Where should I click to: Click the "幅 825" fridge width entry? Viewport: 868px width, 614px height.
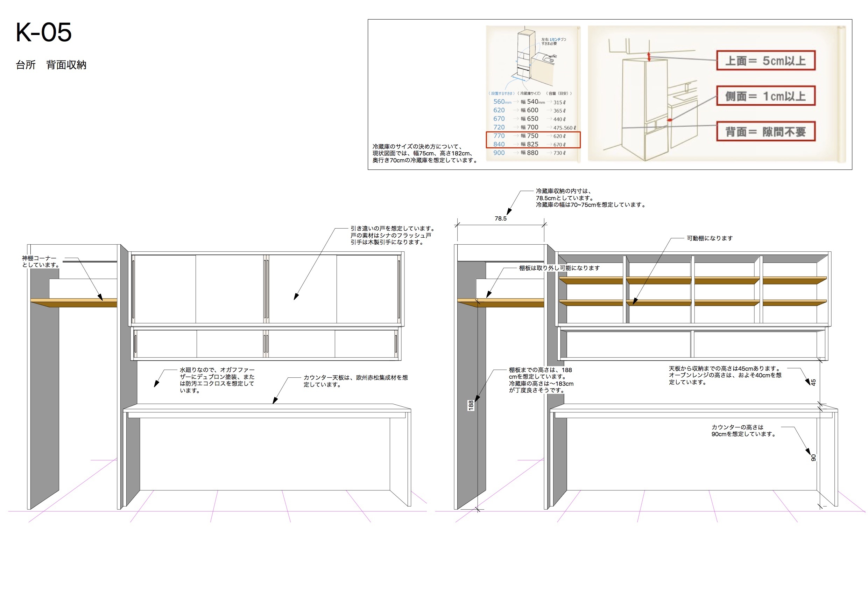click(x=530, y=145)
